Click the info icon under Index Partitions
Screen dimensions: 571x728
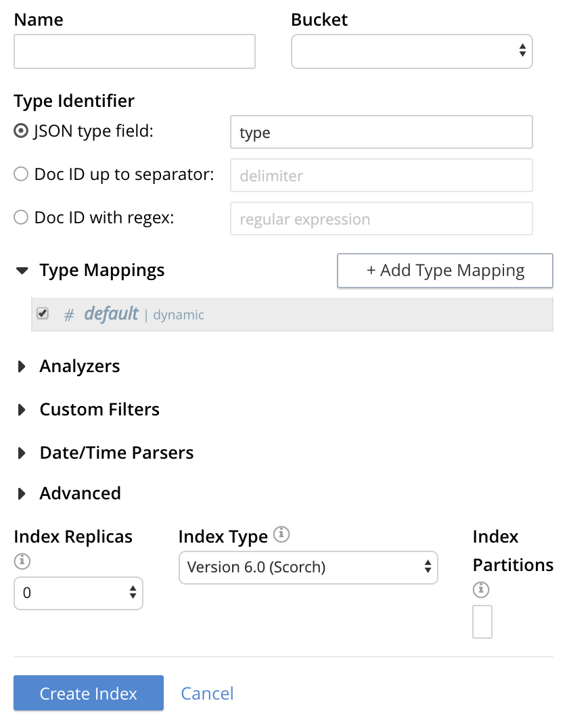pyautogui.click(x=480, y=590)
